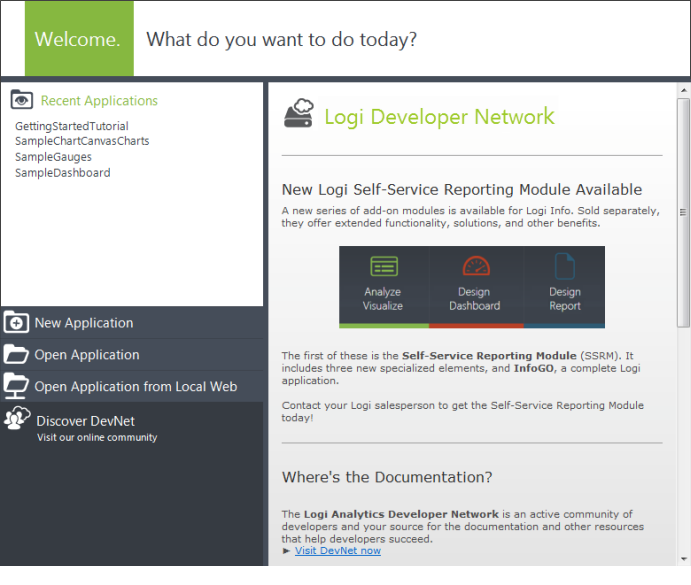Click the Analyze Visualize green table icon
The width and height of the screenshot is (691, 585).
(x=384, y=266)
